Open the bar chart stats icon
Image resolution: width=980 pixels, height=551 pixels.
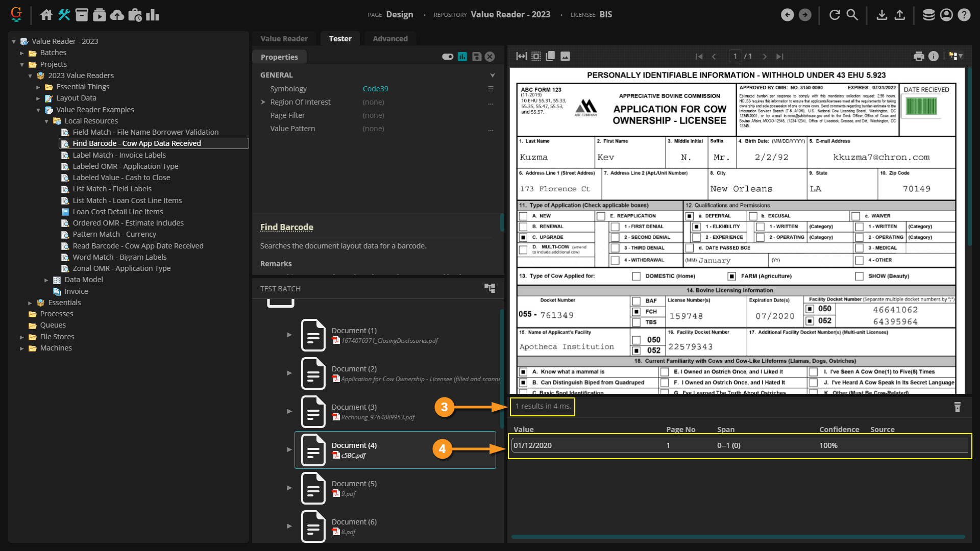(x=152, y=15)
